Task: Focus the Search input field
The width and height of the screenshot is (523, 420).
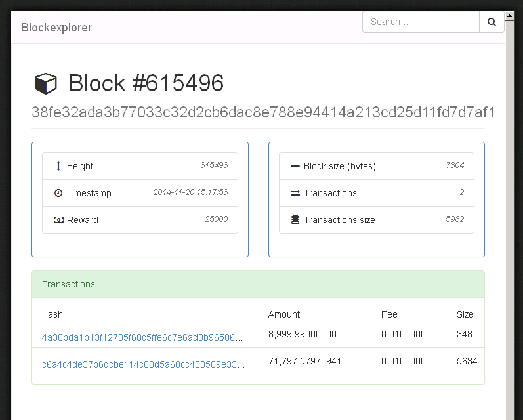Action: (x=421, y=22)
